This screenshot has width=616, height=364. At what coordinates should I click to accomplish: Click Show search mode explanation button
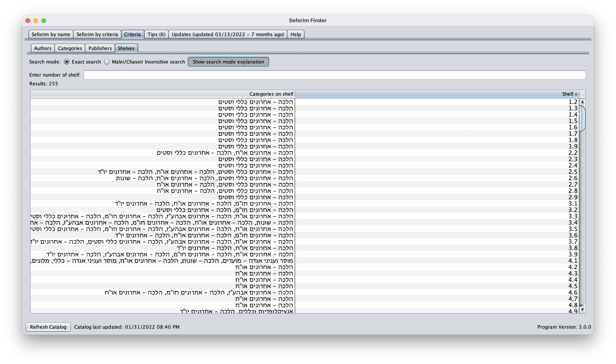(x=228, y=62)
